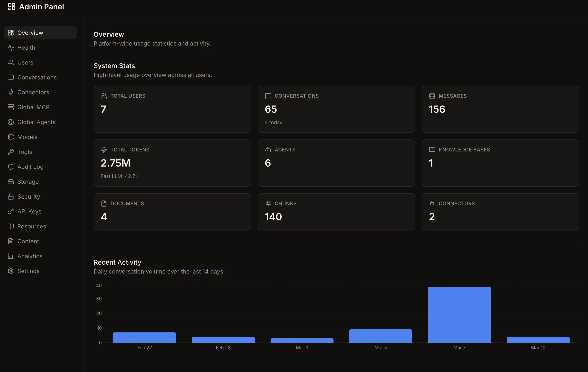Image resolution: width=588 pixels, height=372 pixels.
Task: Select the Health pulse icon in sidebar
Action: click(11, 48)
